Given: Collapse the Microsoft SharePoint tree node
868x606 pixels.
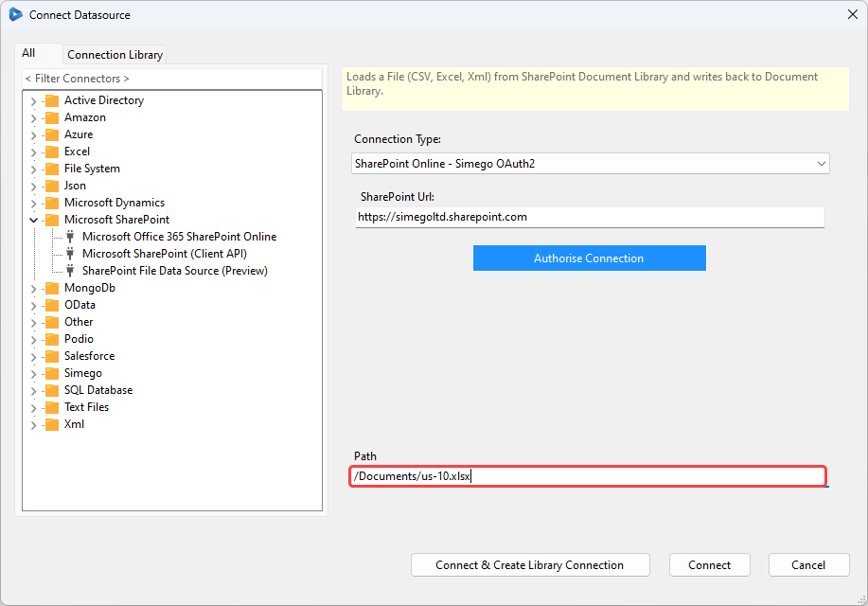Looking at the screenshot, I should tap(33, 219).
